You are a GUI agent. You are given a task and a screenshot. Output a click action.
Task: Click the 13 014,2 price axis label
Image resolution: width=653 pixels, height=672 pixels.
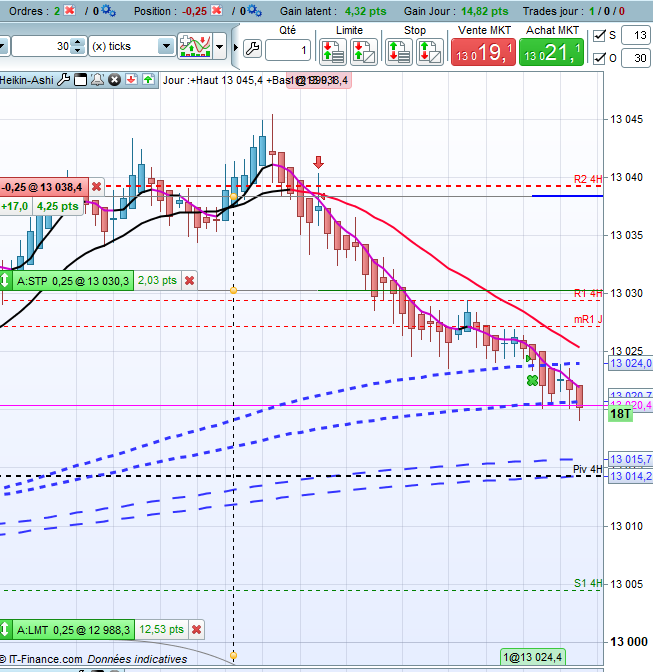click(x=630, y=476)
